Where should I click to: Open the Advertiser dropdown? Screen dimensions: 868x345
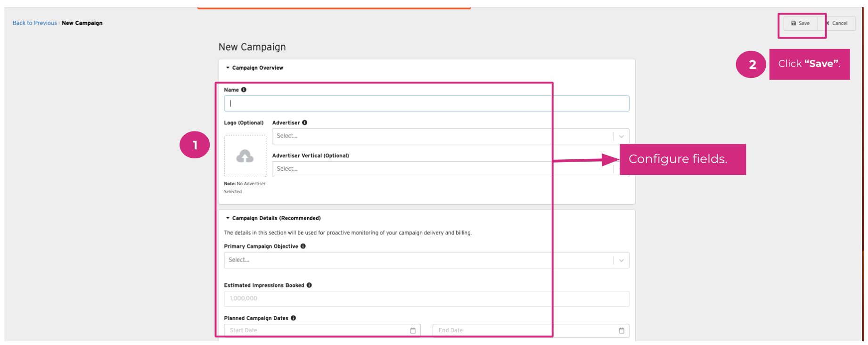point(443,136)
